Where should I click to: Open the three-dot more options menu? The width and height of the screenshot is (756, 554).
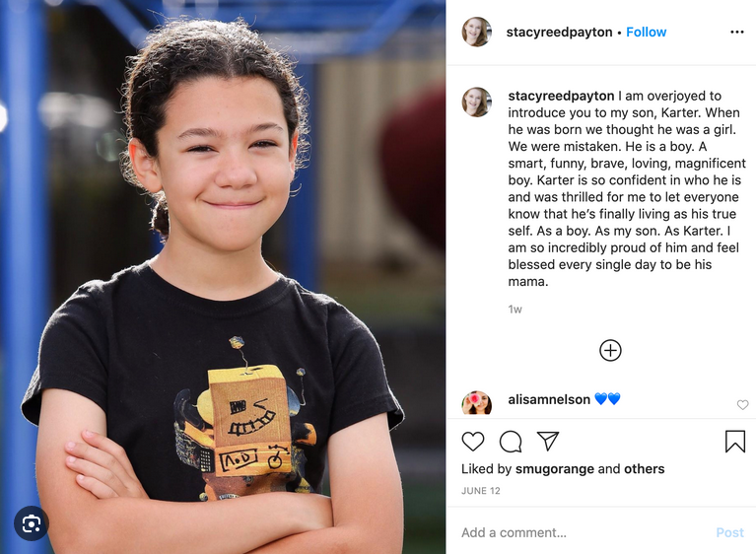736,32
